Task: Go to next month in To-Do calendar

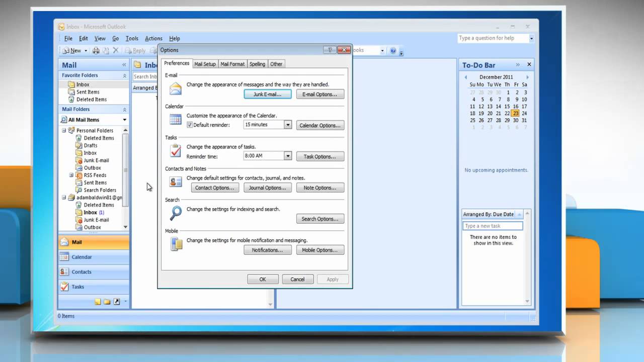Action: tap(527, 77)
